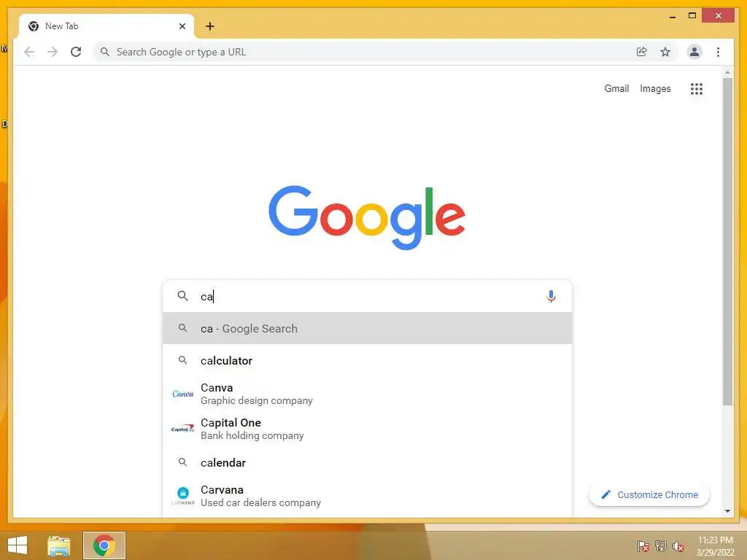Open a new tab with plus button

click(x=209, y=26)
